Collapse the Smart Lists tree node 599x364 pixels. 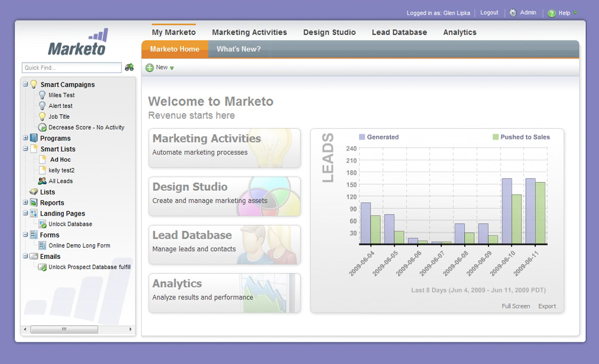25,149
